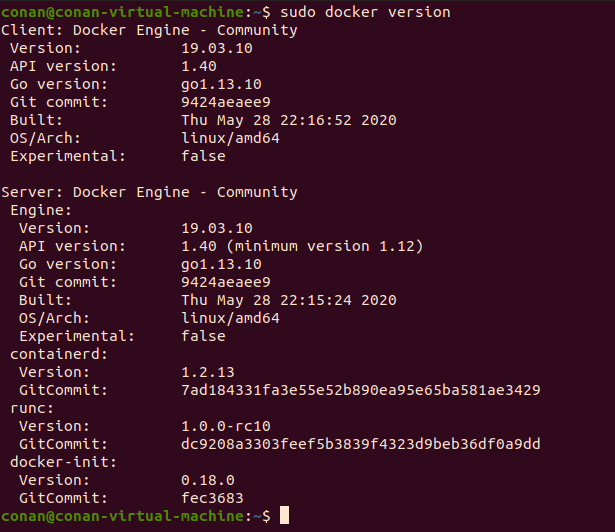
Task: Click the bottom conan@conan-virtual-machine prompt text
Action: coord(136,516)
